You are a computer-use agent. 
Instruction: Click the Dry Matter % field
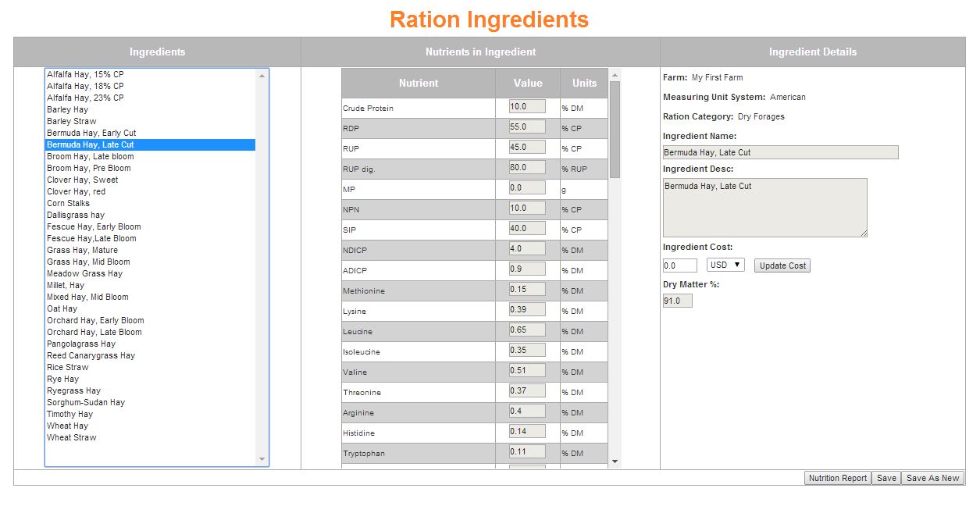click(x=676, y=300)
